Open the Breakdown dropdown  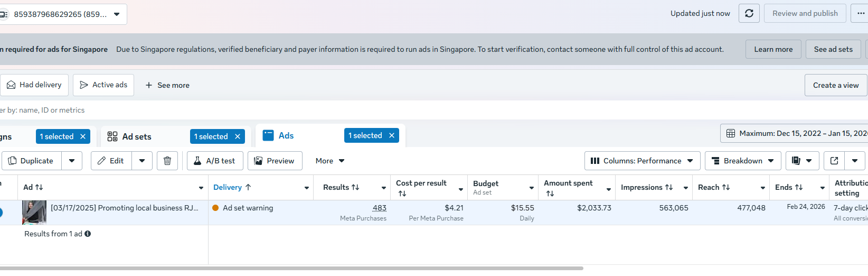click(742, 161)
